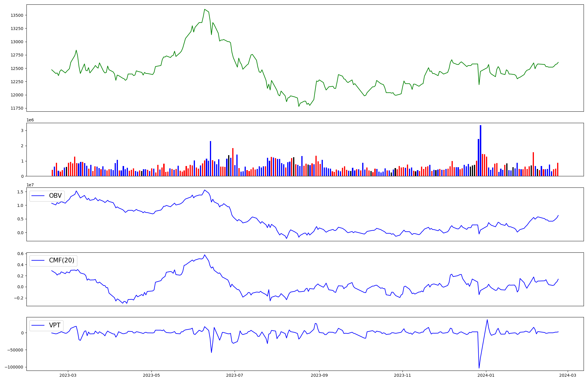This screenshot has width=588, height=382.
Task: Click the 1e6 volume scale label
Action: pos(30,120)
